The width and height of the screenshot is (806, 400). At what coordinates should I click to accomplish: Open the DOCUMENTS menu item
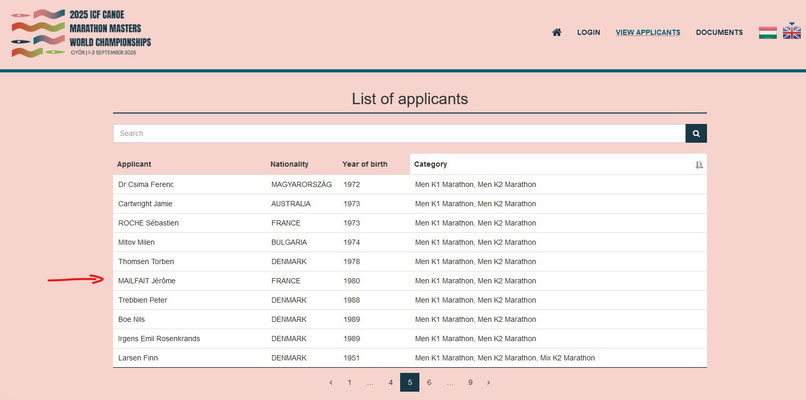[x=719, y=32]
